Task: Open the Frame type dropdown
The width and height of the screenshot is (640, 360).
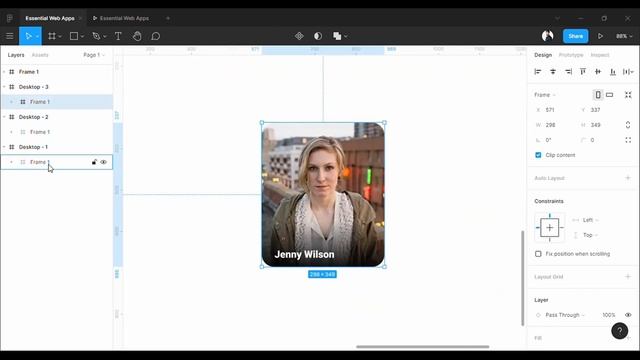Action: point(545,95)
